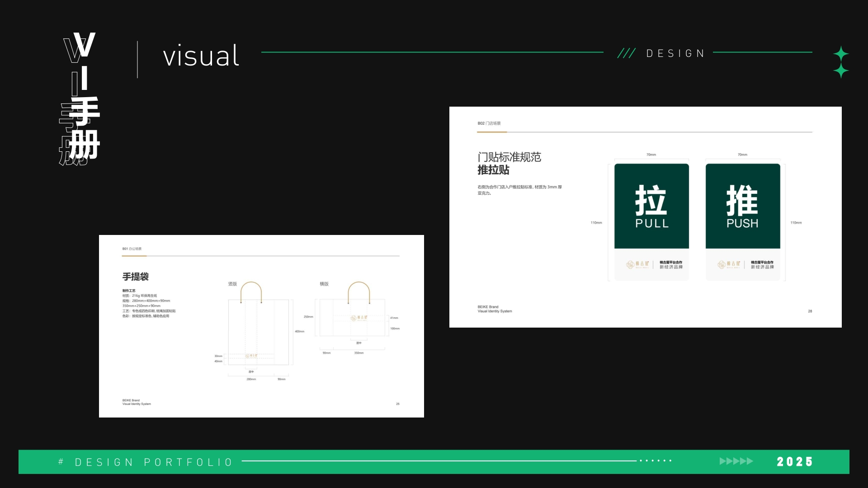Click the triple slash icon before DESIGN
Viewport: 868px width, 488px height.
coord(626,53)
